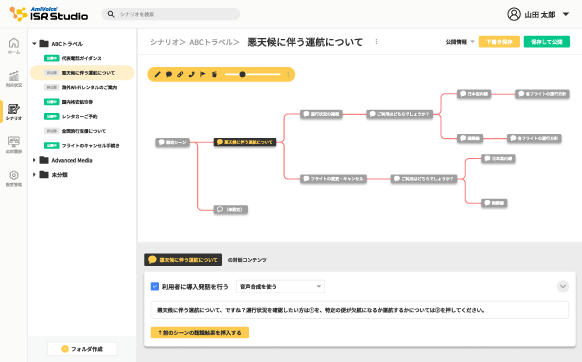Viewport: 582px width, 362px height.
Task: Click the ABCトラベル folder icon
Action: coord(44,43)
